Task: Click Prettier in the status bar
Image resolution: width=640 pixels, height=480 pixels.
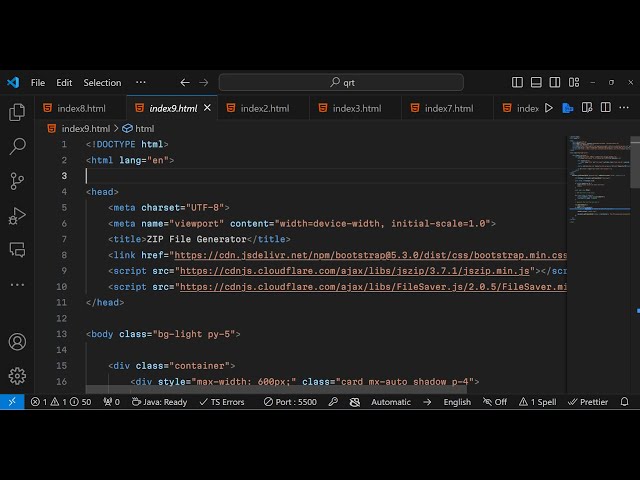Action: pos(587,402)
